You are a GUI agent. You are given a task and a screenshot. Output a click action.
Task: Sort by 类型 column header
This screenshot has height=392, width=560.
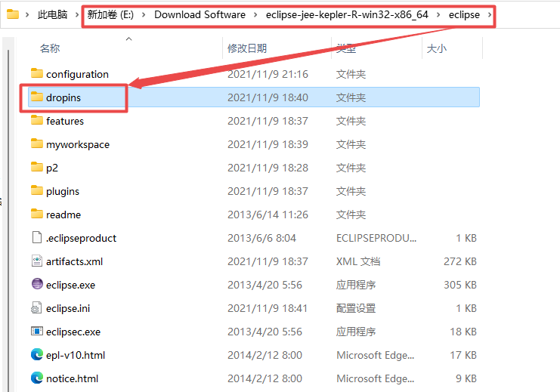point(346,48)
